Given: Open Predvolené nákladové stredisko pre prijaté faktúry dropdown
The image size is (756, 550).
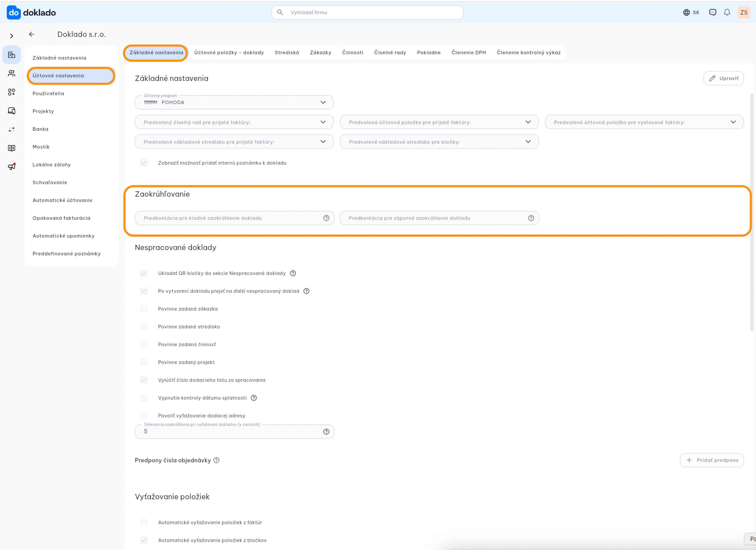Looking at the screenshot, I should pos(234,141).
